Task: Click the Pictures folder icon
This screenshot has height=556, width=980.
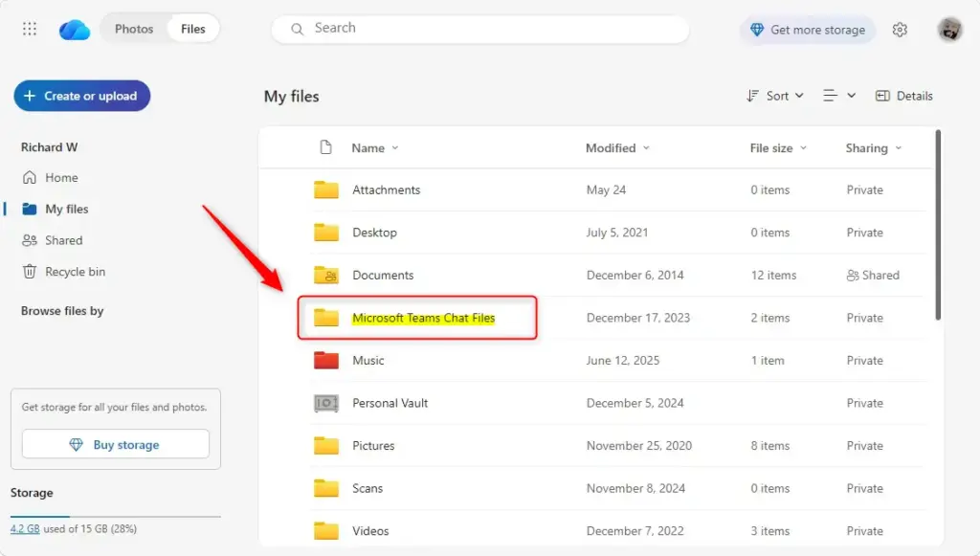Action: pos(326,445)
